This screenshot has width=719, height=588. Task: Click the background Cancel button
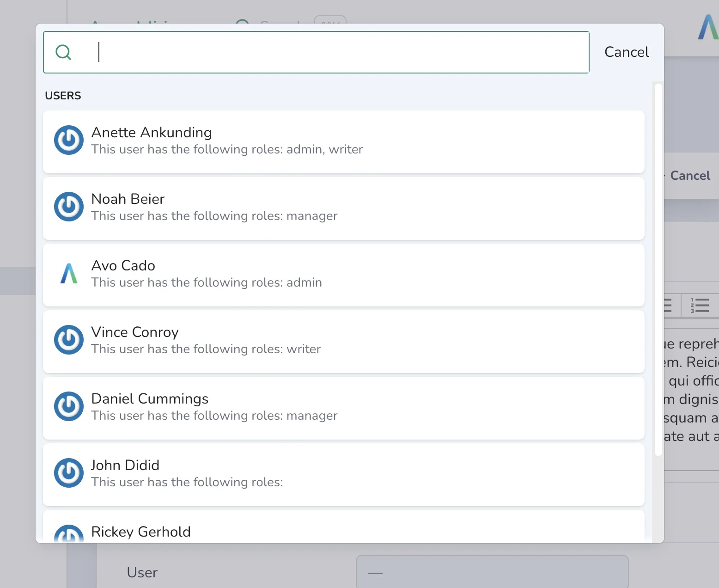[690, 176]
